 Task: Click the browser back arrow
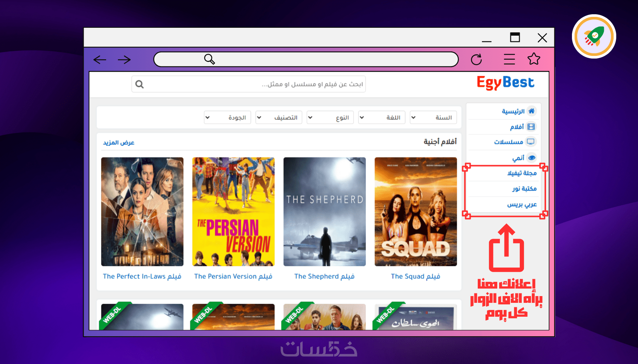pyautogui.click(x=100, y=60)
